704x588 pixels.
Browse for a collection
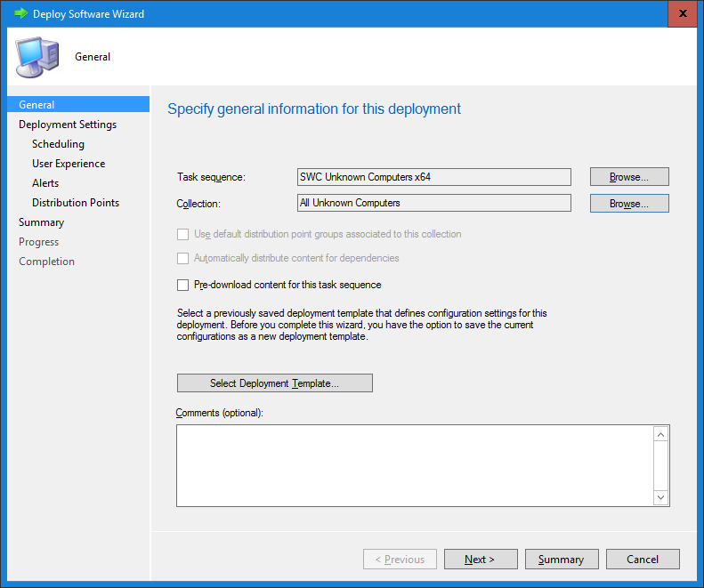[628, 204]
